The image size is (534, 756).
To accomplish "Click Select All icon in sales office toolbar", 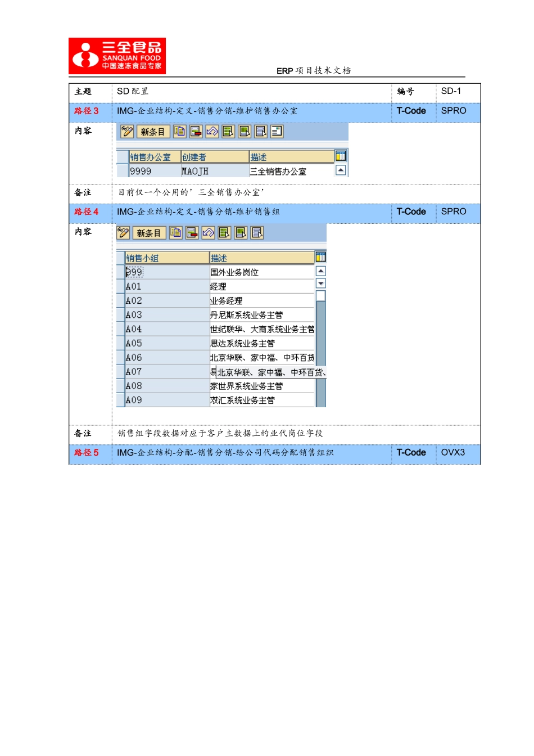I will (228, 132).
